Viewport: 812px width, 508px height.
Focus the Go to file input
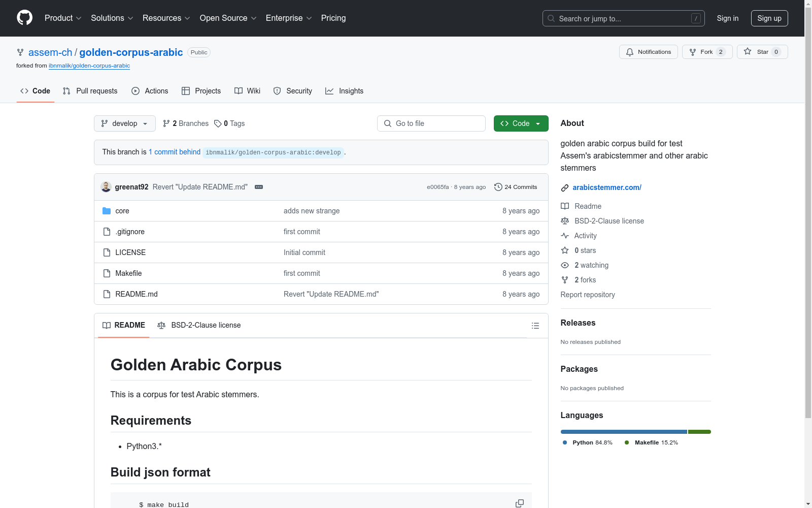pos(431,123)
